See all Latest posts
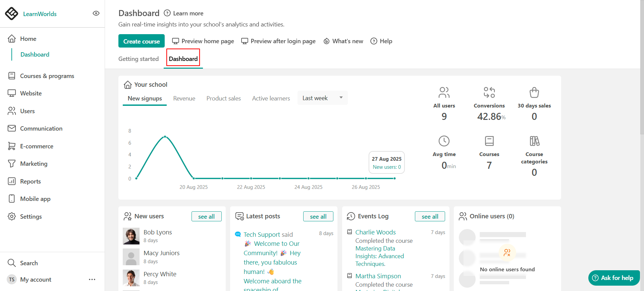The width and height of the screenshot is (644, 291). pos(318,217)
